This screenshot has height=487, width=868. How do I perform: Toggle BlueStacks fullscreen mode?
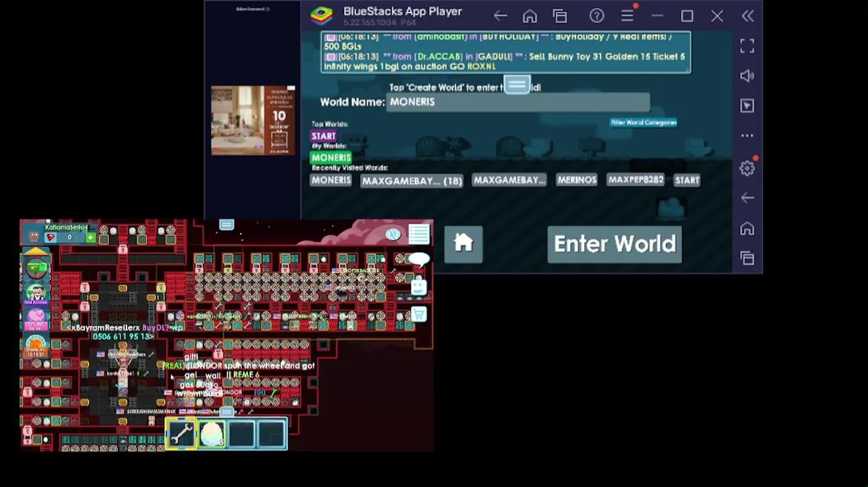click(x=747, y=46)
